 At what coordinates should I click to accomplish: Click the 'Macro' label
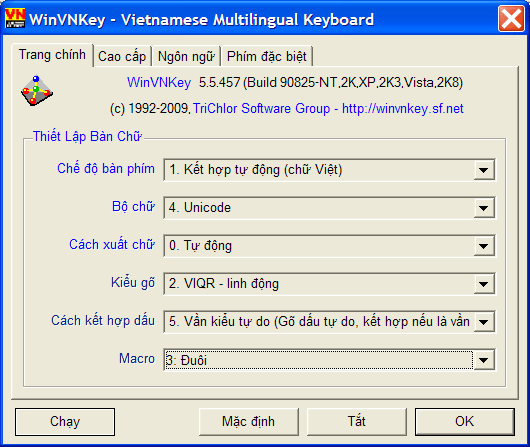click(x=137, y=359)
